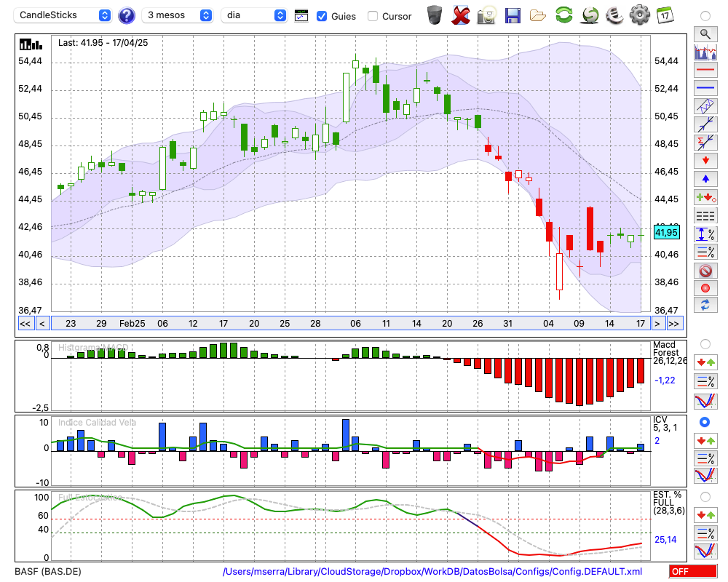Select the radio button above magnifier tool

[x=705, y=16]
